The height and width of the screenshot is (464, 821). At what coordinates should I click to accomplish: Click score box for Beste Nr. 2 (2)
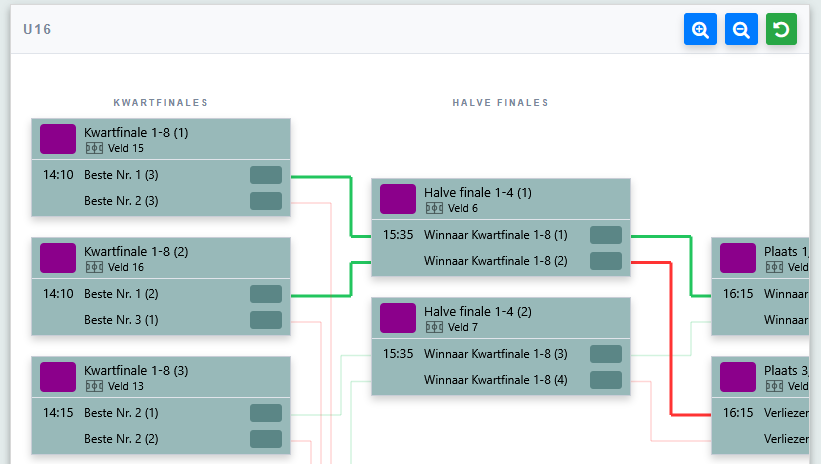pyautogui.click(x=266, y=439)
